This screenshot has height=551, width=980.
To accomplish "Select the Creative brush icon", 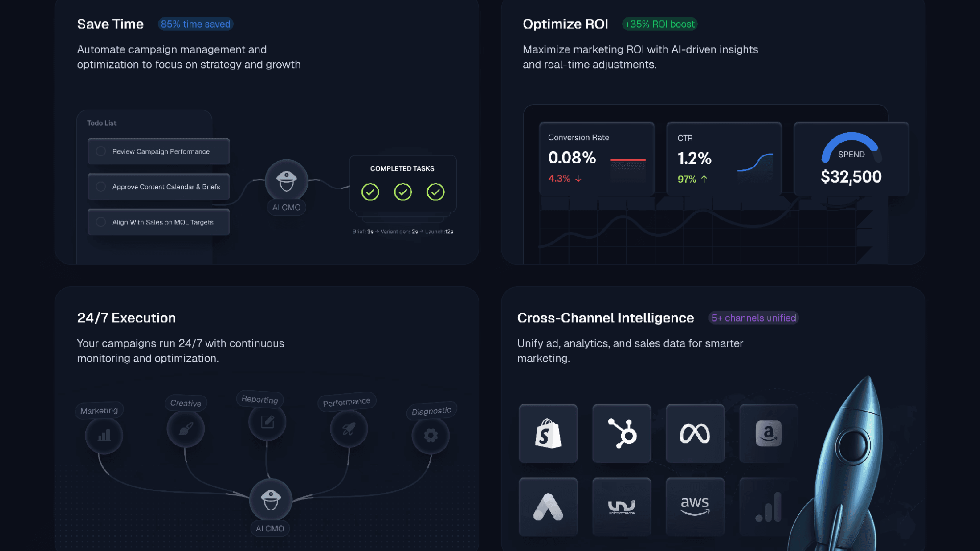I will [186, 429].
